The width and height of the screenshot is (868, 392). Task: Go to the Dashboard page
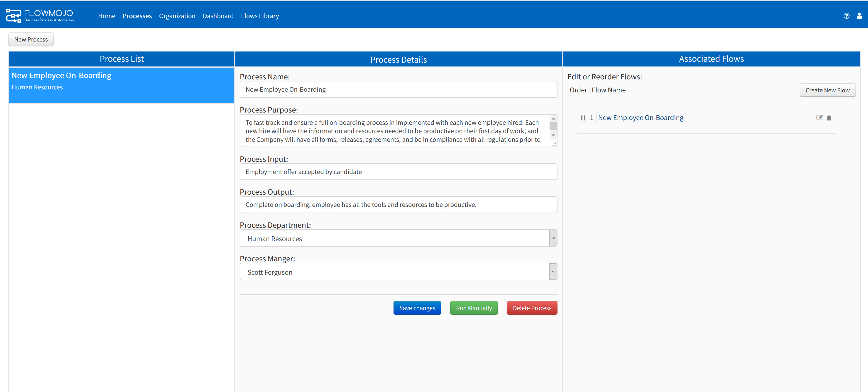(x=218, y=16)
